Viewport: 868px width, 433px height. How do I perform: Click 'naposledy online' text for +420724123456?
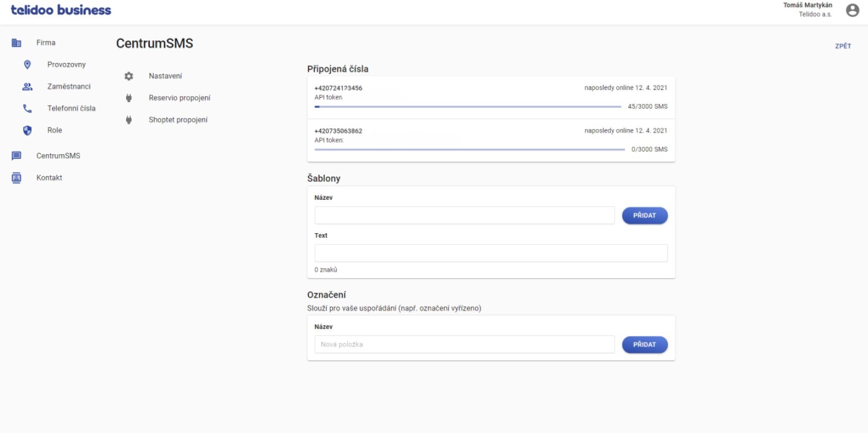[626, 88]
